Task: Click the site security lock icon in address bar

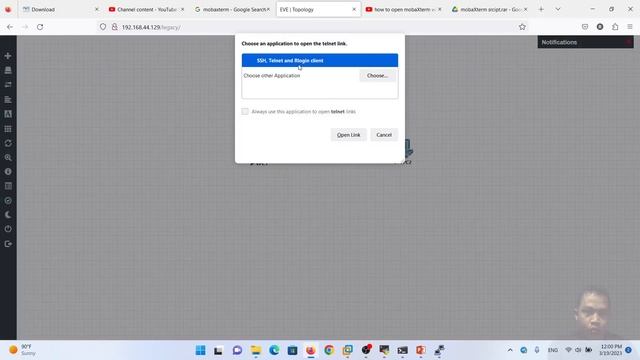Action: 115,27
